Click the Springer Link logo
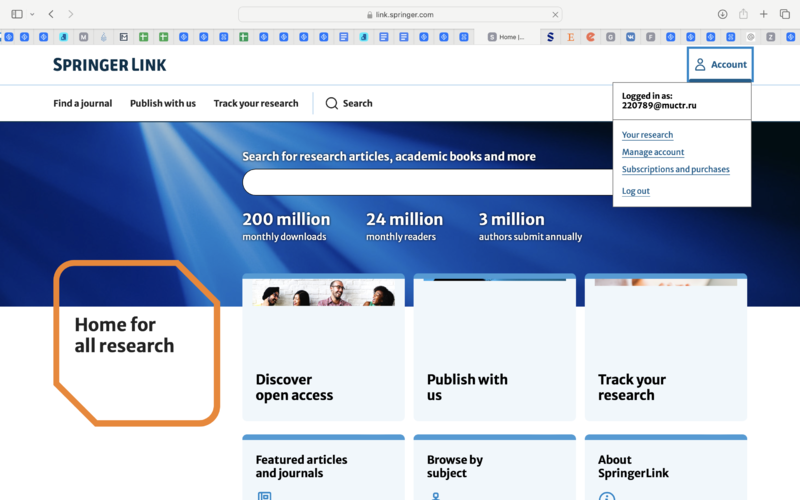The width and height of the screenshot is (800, 500). (110, 65)
